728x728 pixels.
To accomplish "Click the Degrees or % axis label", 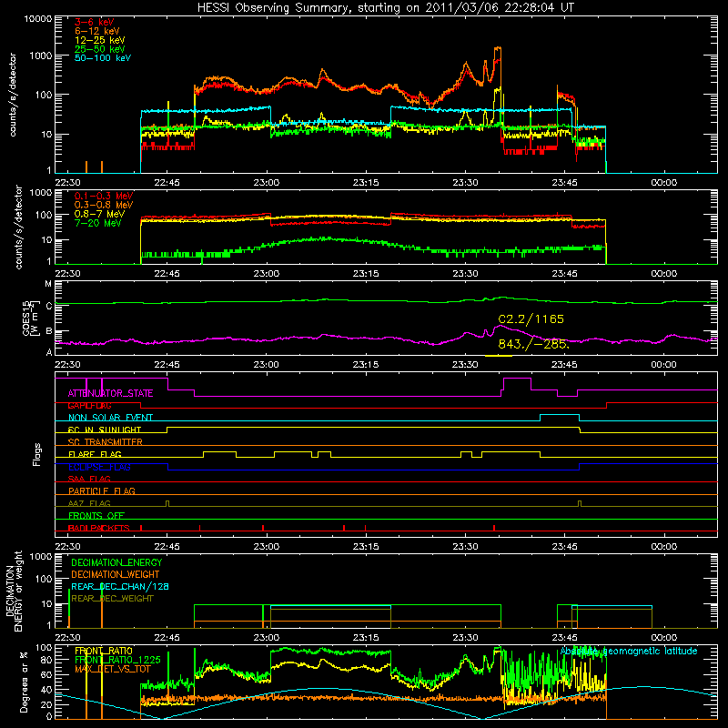I will coord(24,682).
